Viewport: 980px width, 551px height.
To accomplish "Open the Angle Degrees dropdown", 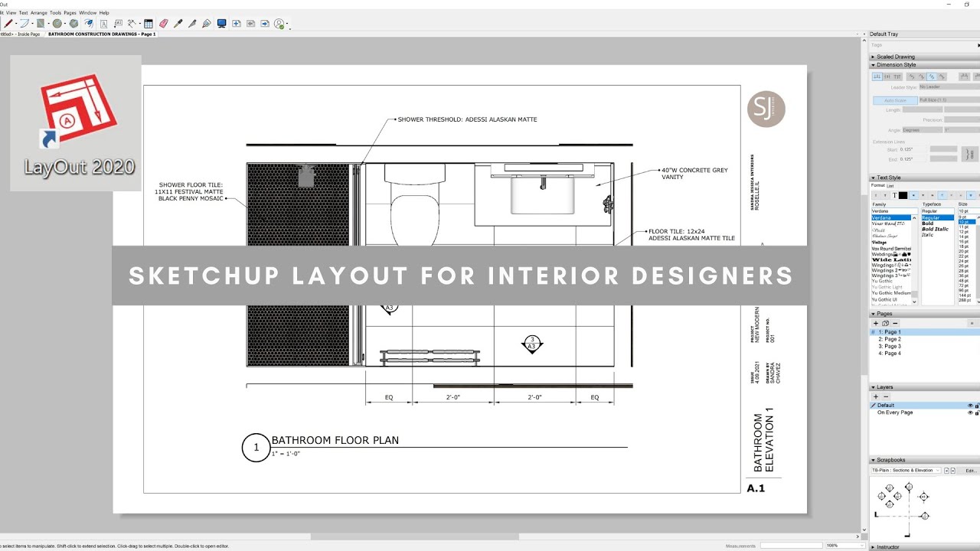I will tap(923, 130).
